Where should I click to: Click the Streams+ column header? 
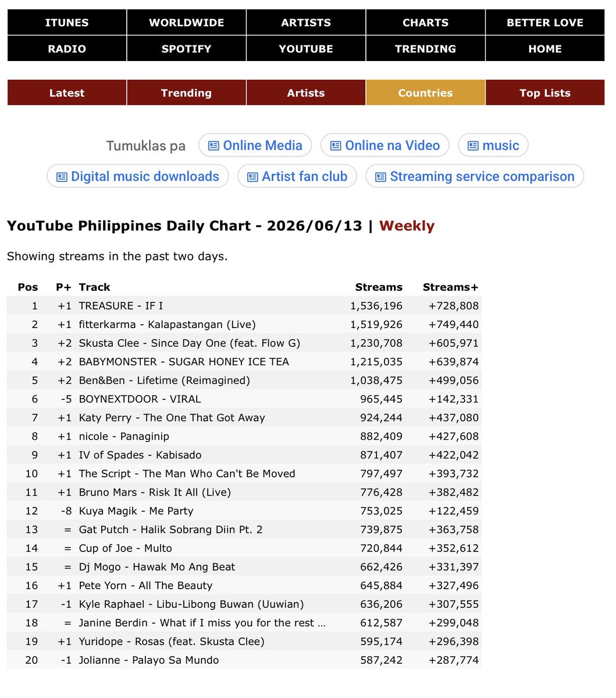click(x=451, y=287)
